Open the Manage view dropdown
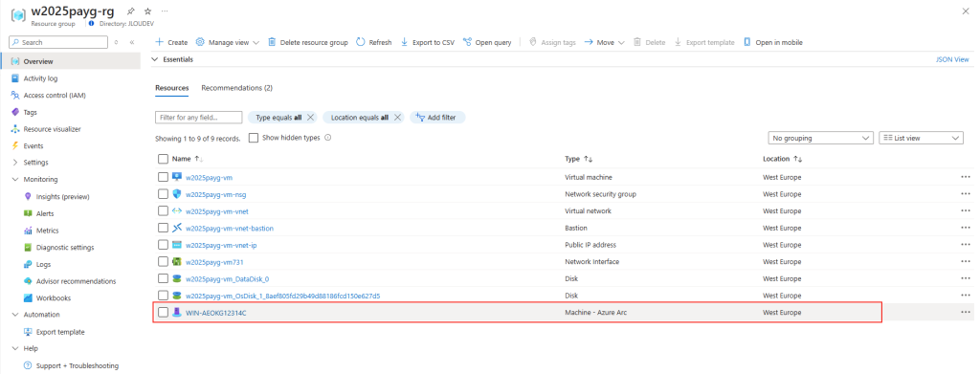Screen dimensions: 980x374 (x=228, y=42)
